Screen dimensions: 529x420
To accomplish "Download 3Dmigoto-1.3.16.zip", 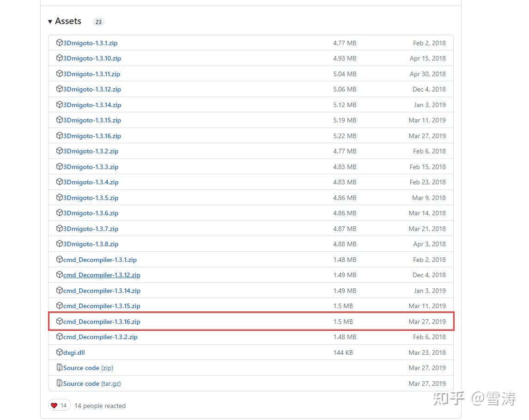I will (91, 135).
